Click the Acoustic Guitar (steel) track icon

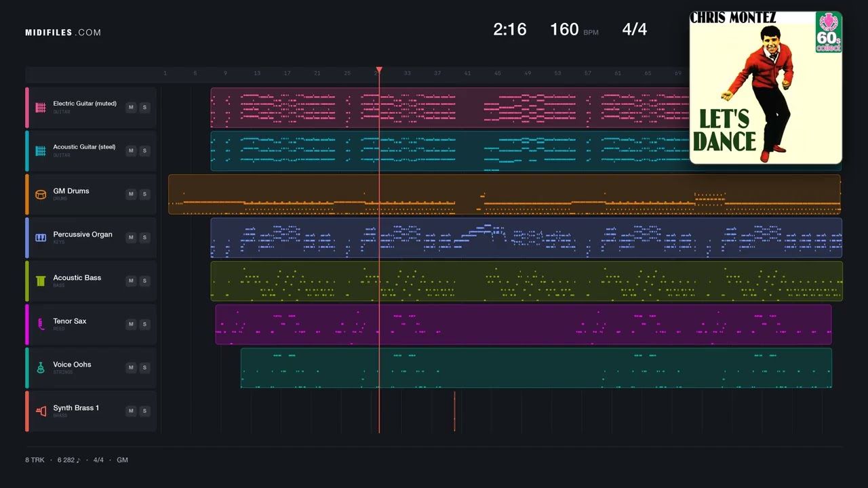(41, 151)
